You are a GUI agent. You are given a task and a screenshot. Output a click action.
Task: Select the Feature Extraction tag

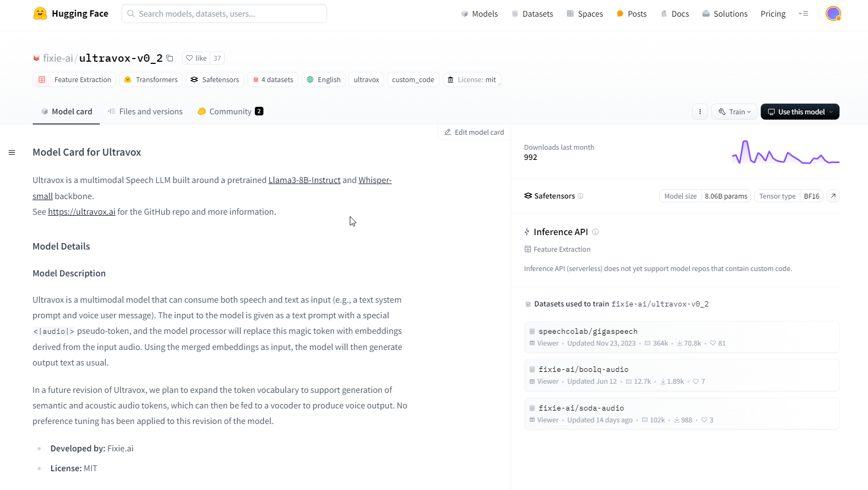click(74, 79)
